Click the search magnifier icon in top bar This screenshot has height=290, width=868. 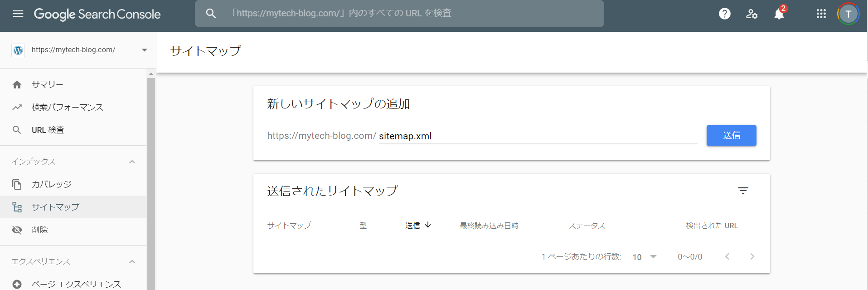[211, 14]
